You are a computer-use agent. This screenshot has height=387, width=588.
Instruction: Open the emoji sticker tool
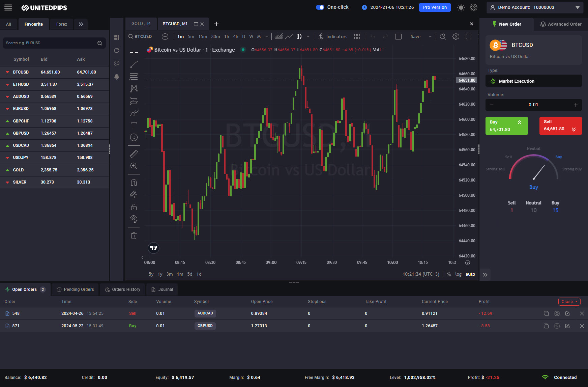134,137
